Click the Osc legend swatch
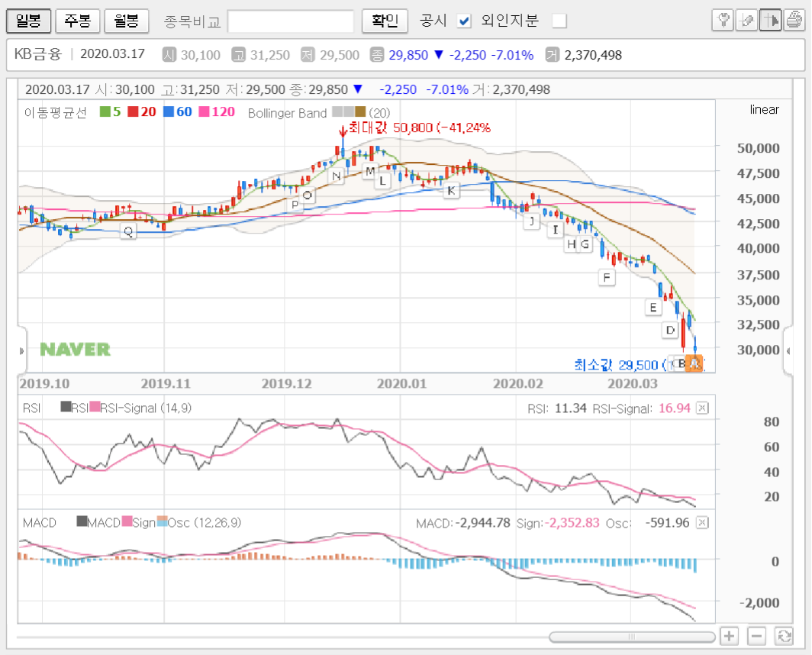 point(162,521)
